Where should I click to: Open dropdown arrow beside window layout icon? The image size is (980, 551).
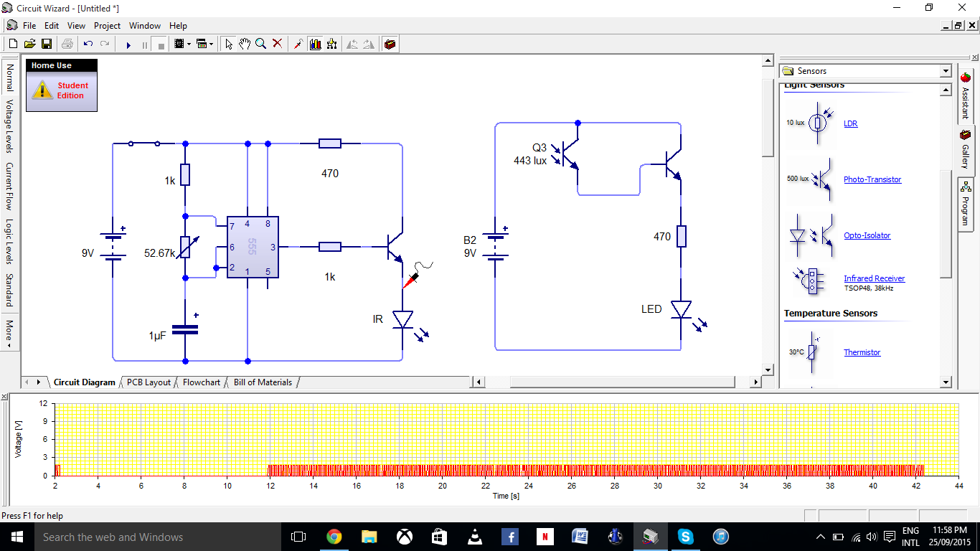click(x=212, y=44)
